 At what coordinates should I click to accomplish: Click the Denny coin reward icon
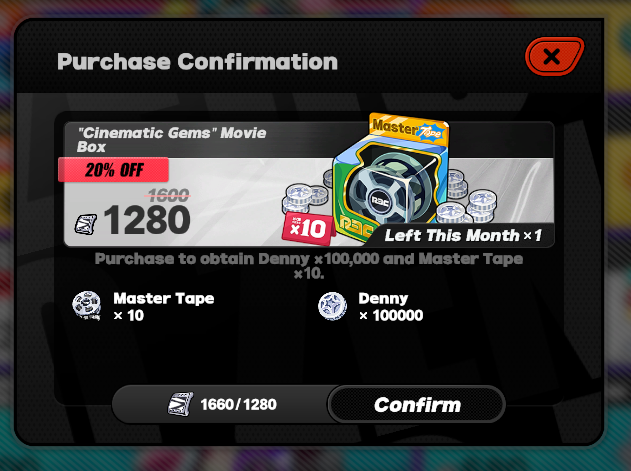[332, 306]
